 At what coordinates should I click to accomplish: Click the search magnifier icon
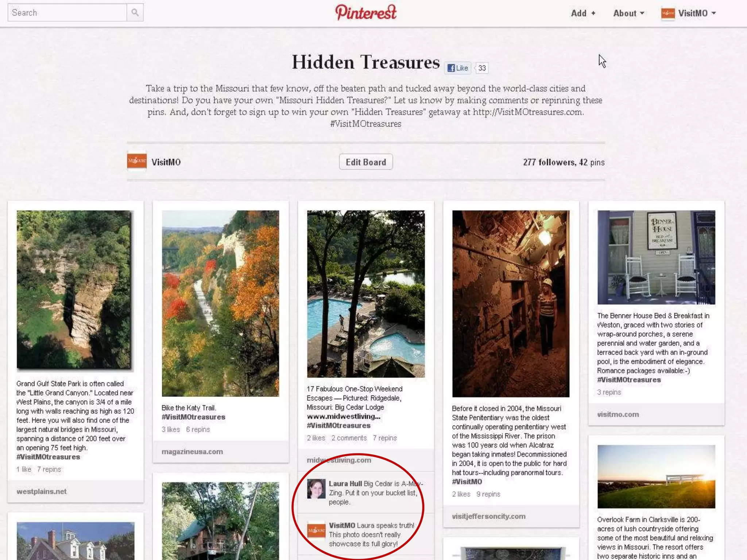(135, 13)
